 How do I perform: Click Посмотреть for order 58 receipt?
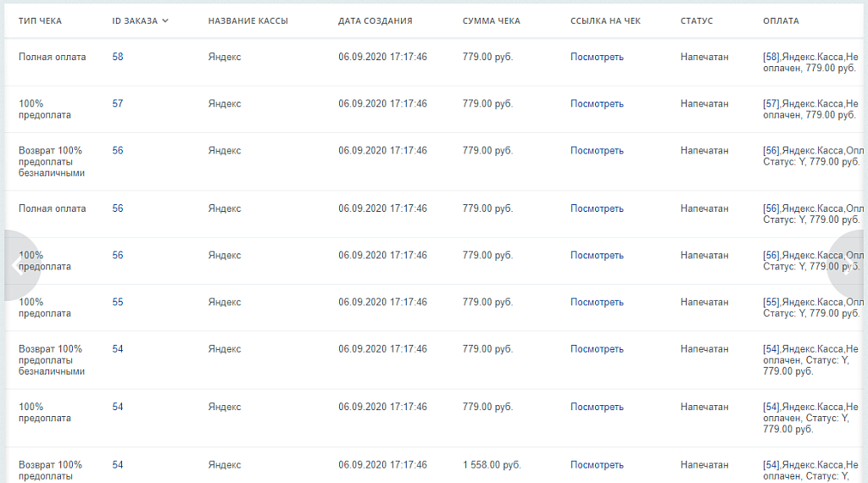click(x=597, y=57)
